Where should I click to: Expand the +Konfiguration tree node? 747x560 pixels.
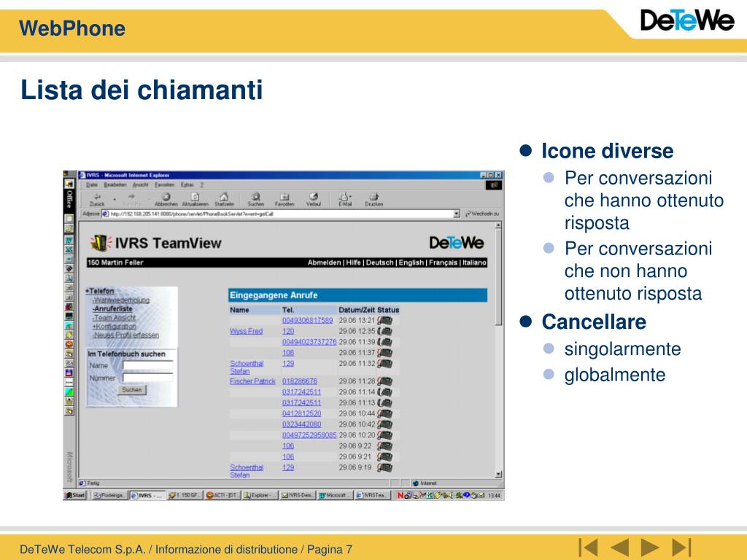(114, 326)
